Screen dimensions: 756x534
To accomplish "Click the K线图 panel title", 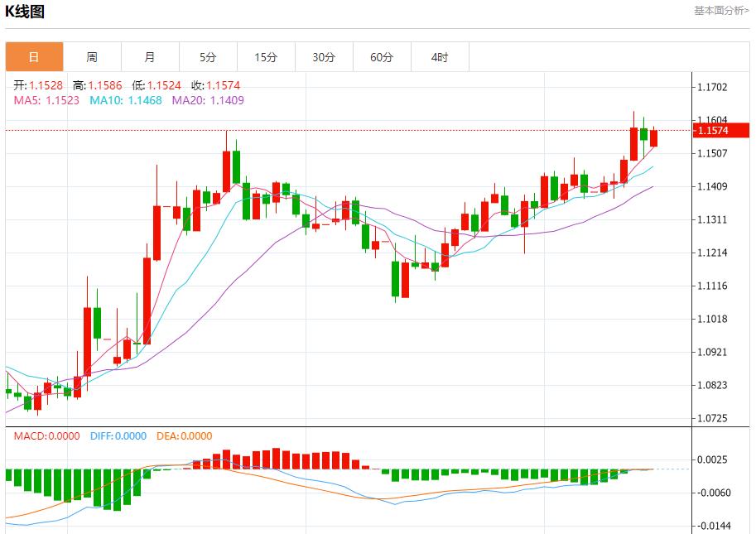I will [25, 12].
